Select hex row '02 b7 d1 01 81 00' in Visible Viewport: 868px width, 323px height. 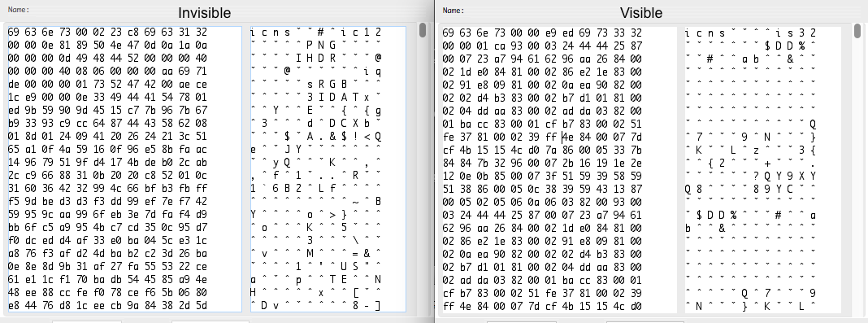[543, 267]
